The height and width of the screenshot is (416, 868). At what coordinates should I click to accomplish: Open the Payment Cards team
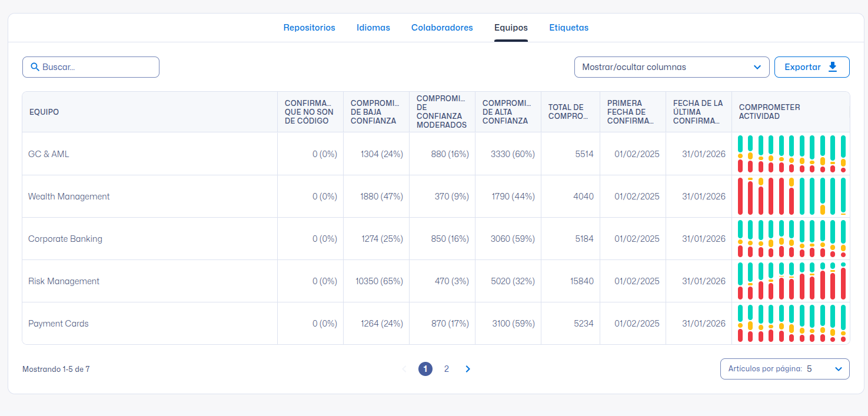(x=58, y=324)
